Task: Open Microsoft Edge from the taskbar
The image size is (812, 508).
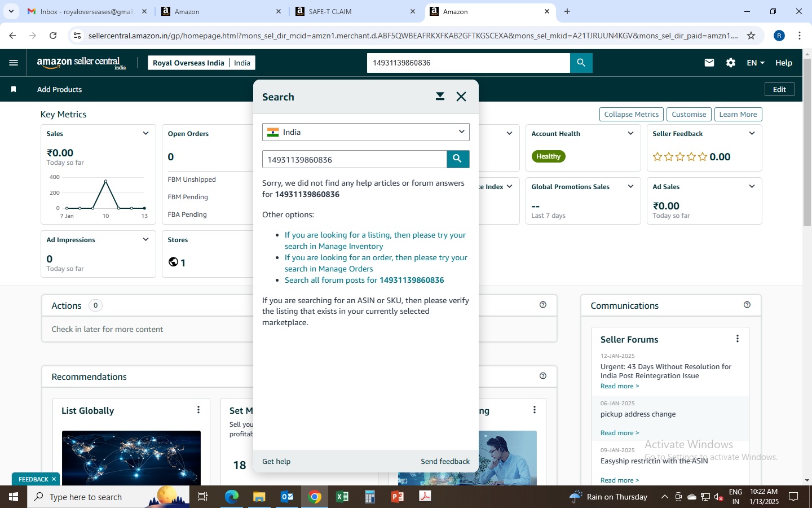Action: tap(231, 497)
